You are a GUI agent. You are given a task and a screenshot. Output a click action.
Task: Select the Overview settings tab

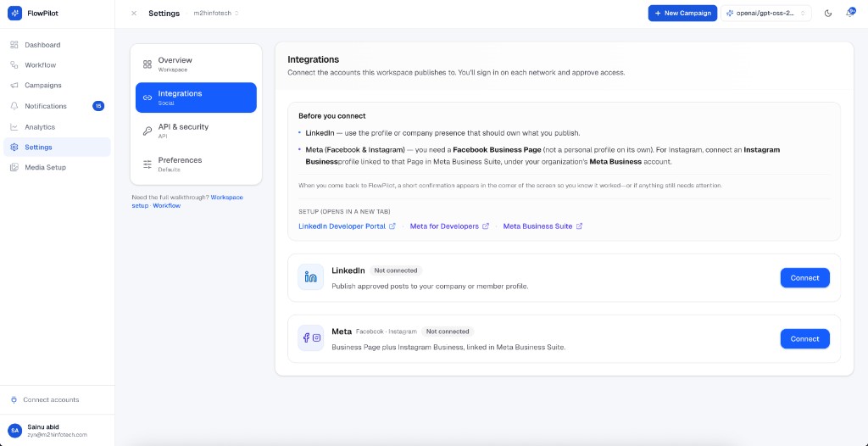point(196,64)
